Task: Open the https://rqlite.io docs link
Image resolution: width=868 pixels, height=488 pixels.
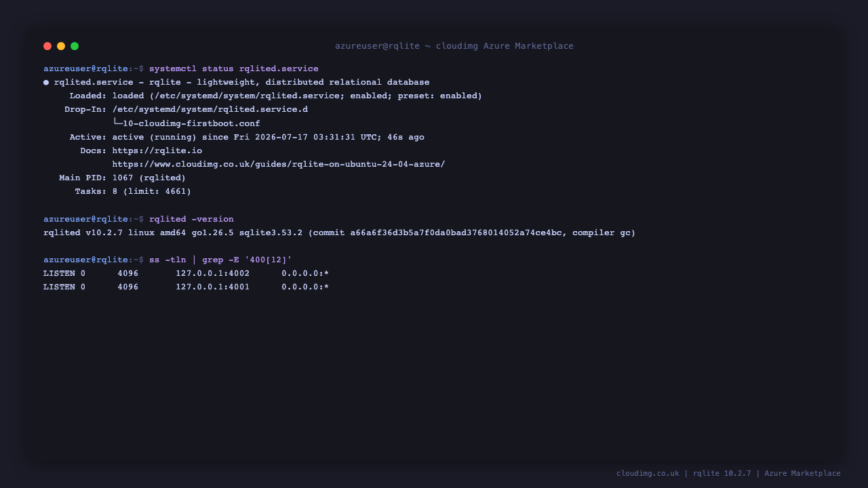Action: coord(157,150)
